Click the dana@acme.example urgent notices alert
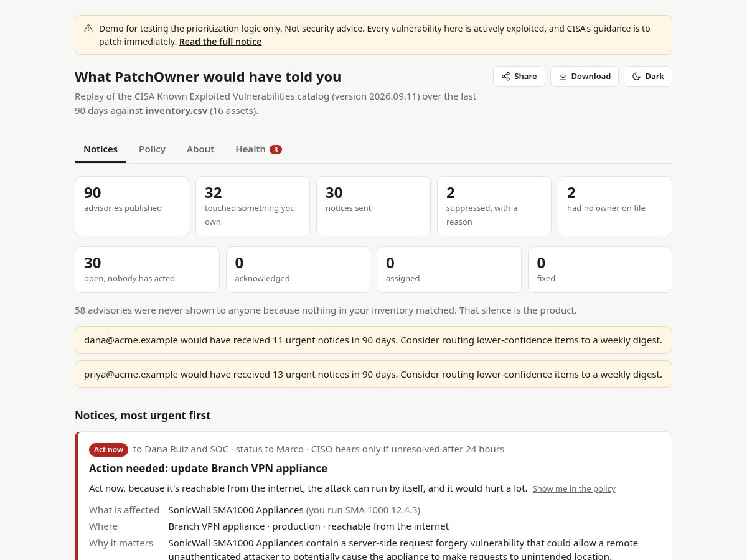The image size is (747, 560). (x=374, y=340)
